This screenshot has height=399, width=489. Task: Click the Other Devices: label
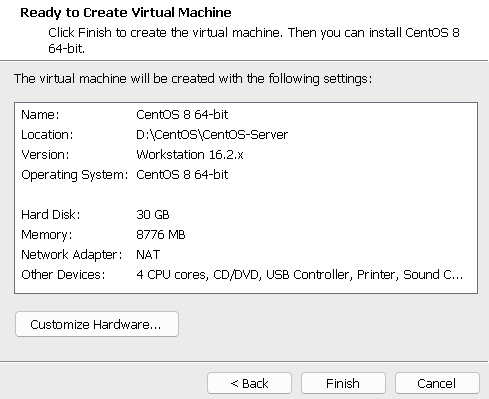pyautogui.click(x=63, y=275)
